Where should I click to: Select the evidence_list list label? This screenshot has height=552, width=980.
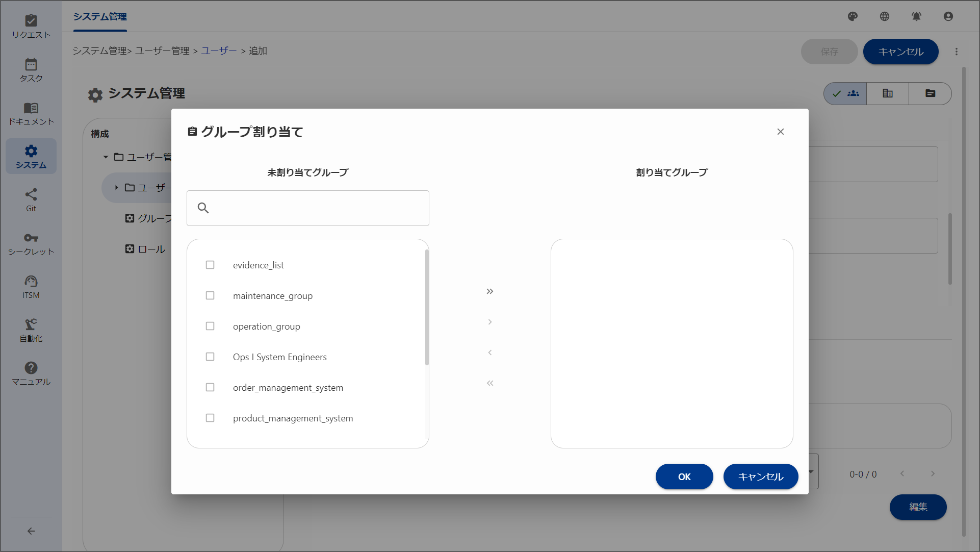259,265
